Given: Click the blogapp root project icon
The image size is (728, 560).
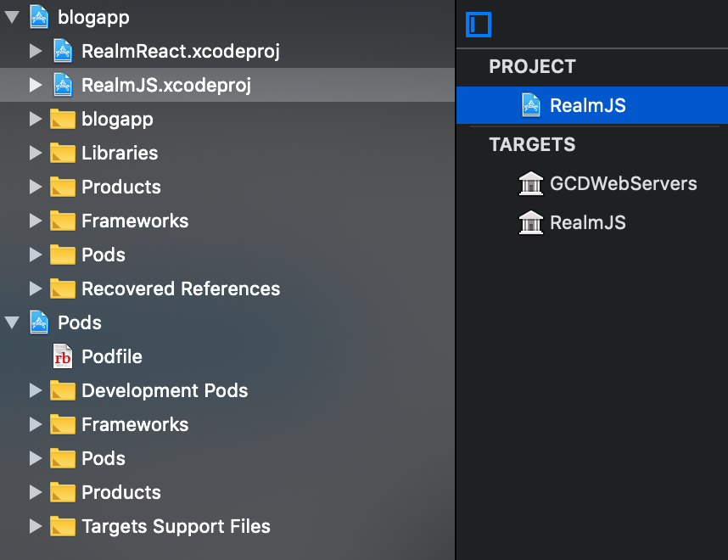Looking at the screenshot, I should (x=39, y=17).
